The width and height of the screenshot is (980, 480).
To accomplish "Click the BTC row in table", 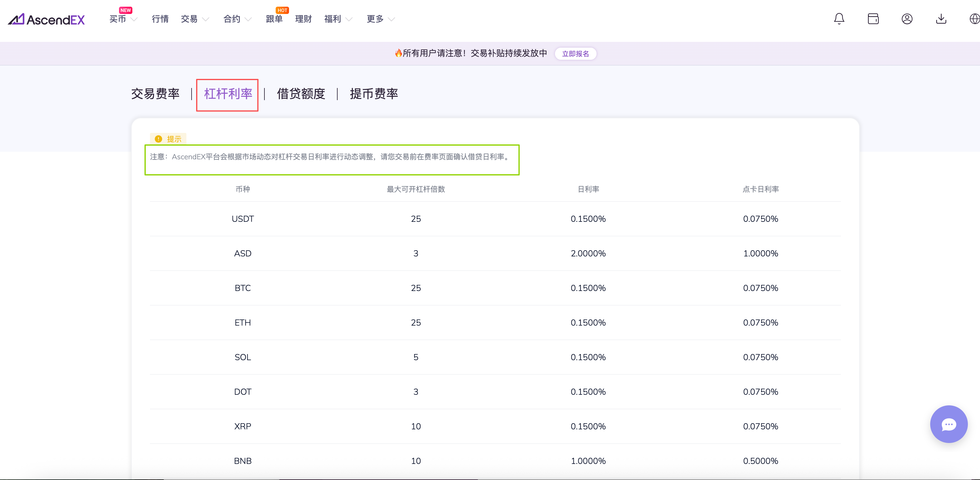I will 243,288.
